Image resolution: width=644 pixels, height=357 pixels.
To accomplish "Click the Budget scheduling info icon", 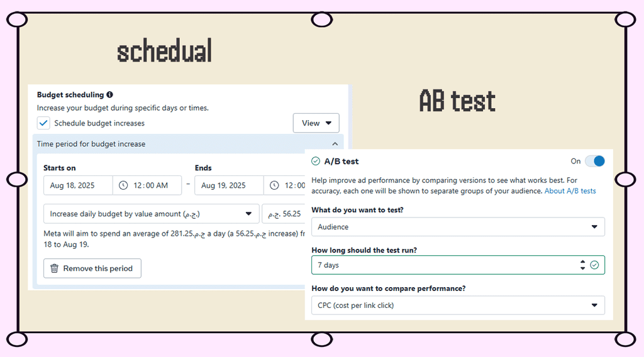I will click(x=109, y=95).
